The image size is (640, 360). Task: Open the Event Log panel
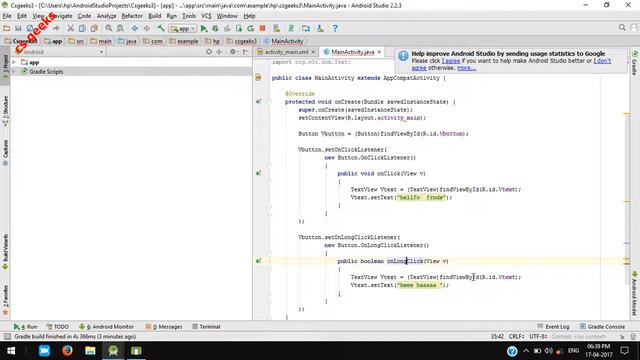point(553,327)
